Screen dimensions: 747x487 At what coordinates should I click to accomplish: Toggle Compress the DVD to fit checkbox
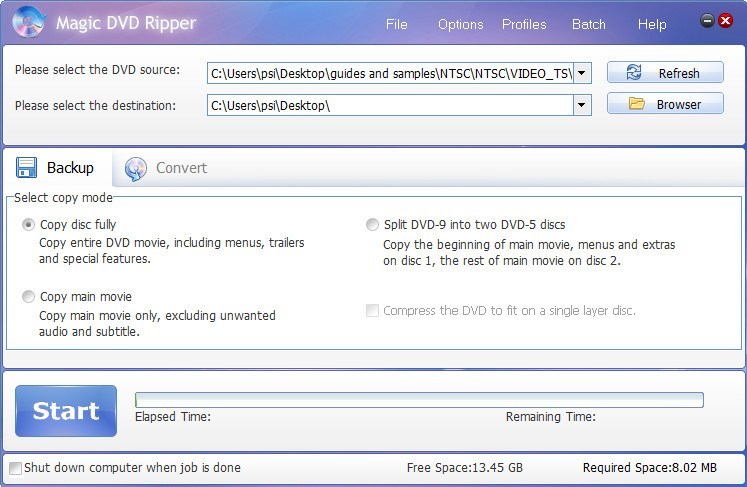[372, 311]
